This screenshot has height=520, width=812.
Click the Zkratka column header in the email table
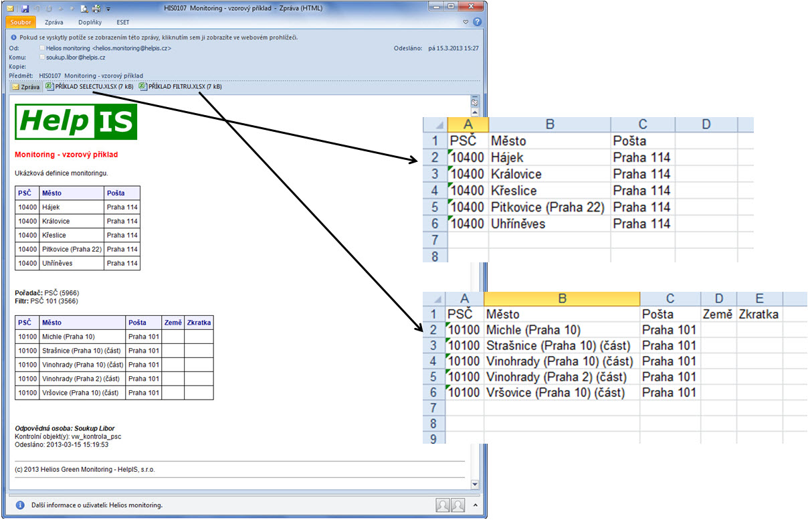(x=199, y=323)
